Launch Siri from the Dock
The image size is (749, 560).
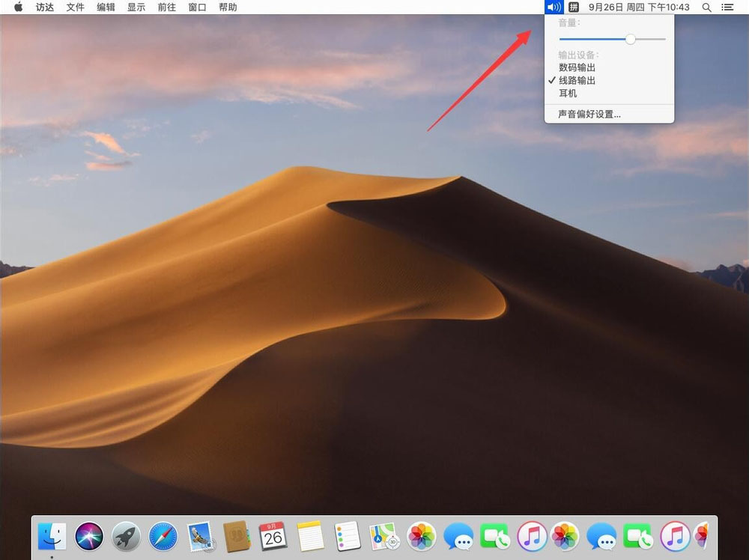(89, 536)
